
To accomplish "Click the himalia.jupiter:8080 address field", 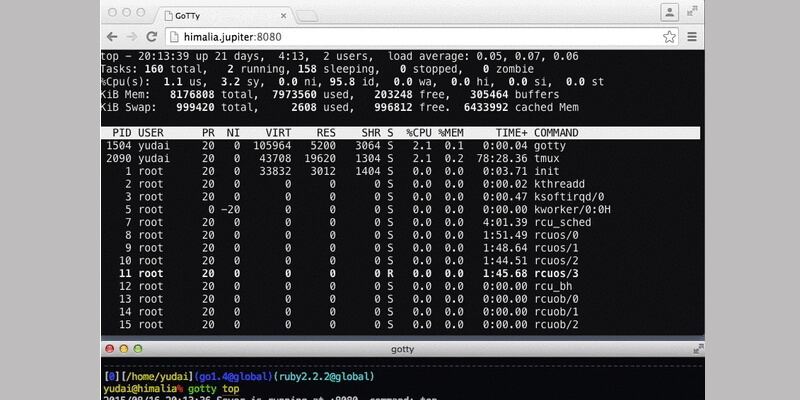I will [x=400, y=36].
